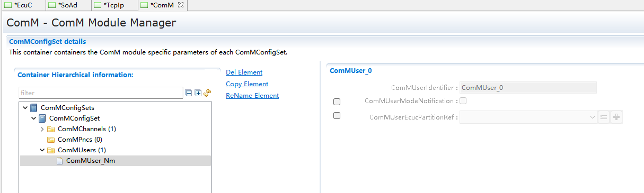644x193 pixels.
Task: Click plus icon beside ComMUserEcucPartitionRef
Action: tap(616, 117)
